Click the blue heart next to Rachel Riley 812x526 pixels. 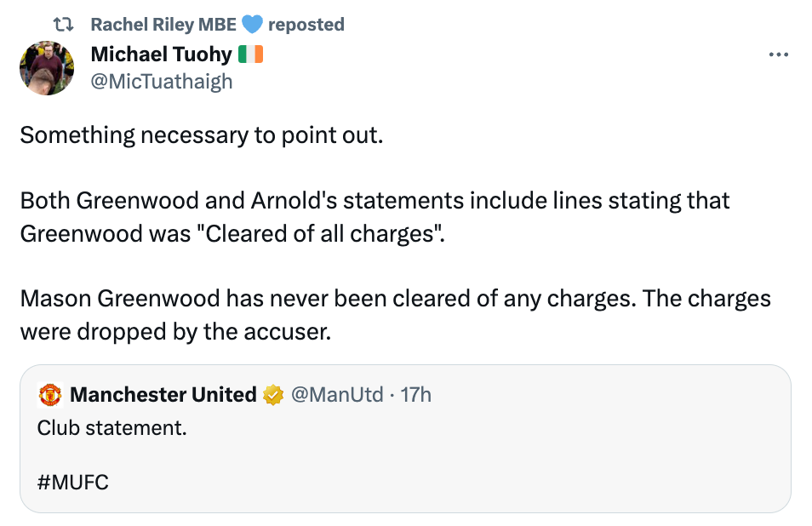point(252,25)
